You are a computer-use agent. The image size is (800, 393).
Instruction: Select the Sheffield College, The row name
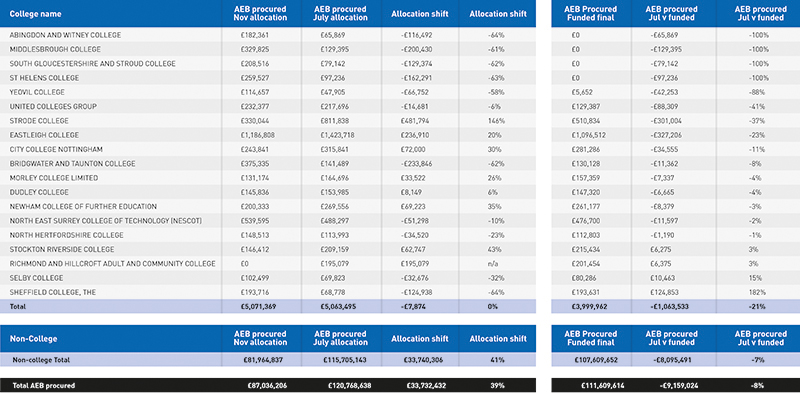tap(53, 292)
